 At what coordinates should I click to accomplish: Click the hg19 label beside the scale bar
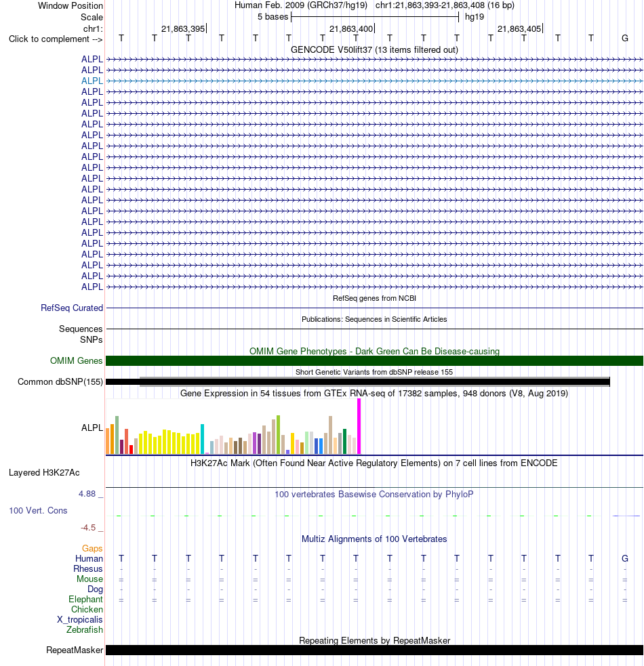(475, 17)
